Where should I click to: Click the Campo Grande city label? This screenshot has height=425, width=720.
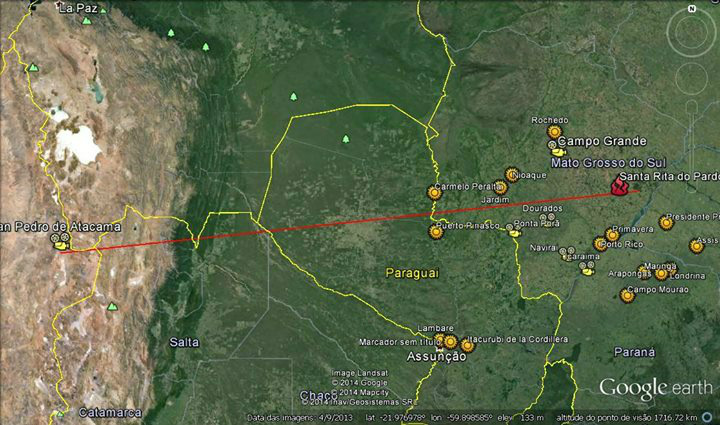(602, 141)
